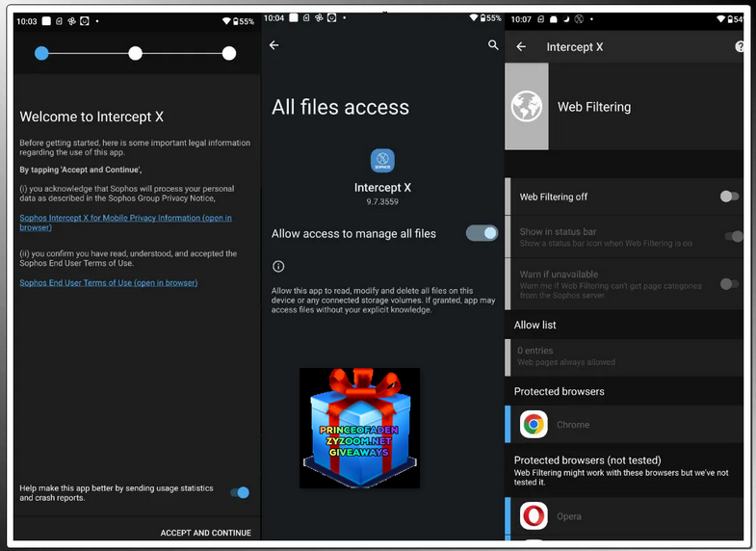The height and width of the screenshot is (551, 756).
Task: Tap Allow list section header
Action: click(x=534, y=325)
